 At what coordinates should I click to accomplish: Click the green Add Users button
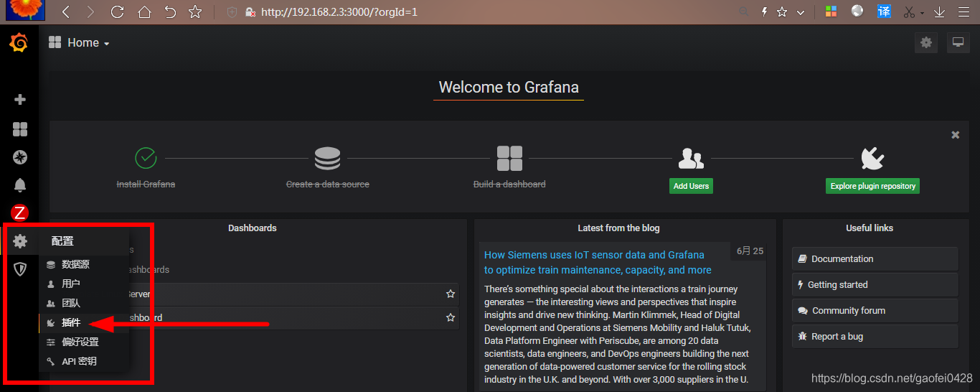click(691, 186)
